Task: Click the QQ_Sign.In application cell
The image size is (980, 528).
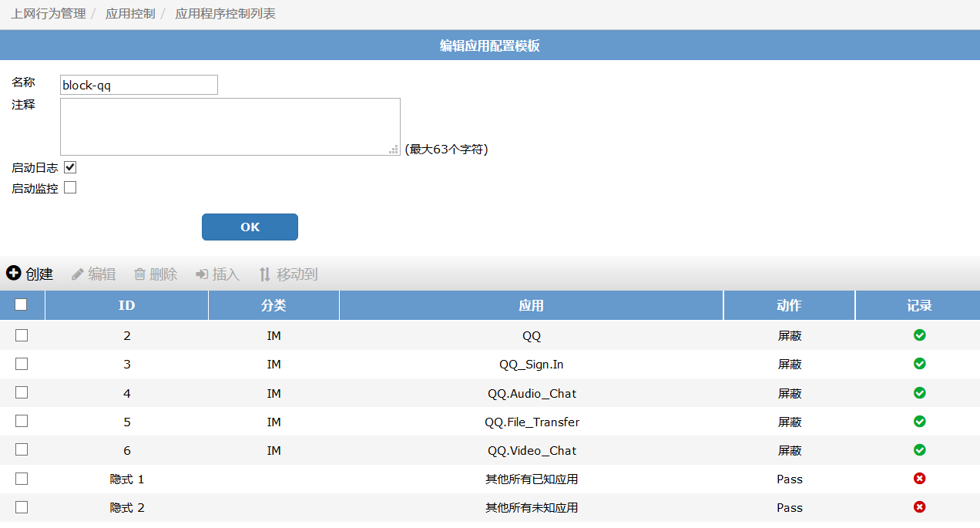Action: pyautogui.click(x=532, y=365)
